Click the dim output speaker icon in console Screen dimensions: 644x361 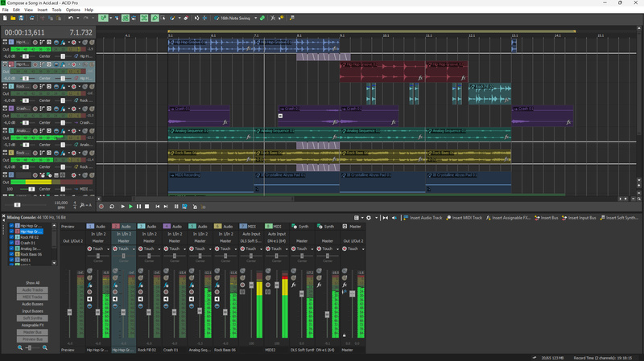[x=394, y=218]
